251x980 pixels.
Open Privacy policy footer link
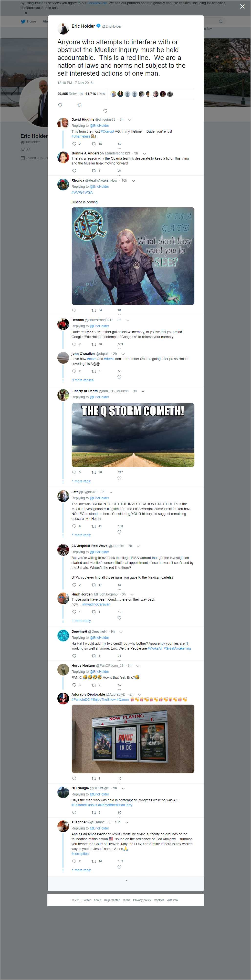pyautogui.click(x=142, y=900)
